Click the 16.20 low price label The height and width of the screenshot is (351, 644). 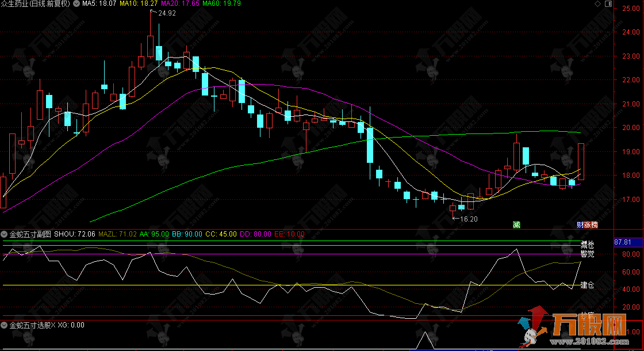[x=469, y=219]
